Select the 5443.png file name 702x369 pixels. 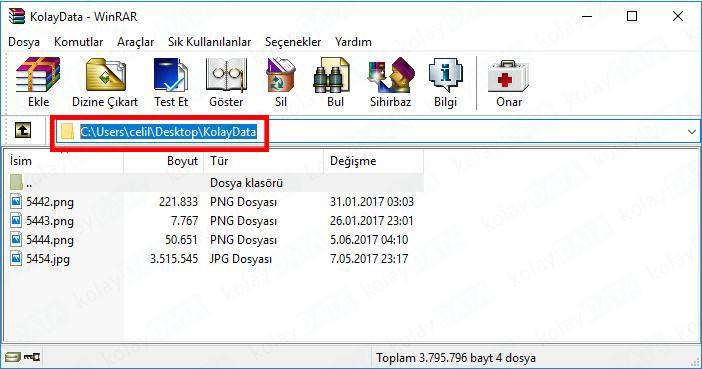point(50,221)
